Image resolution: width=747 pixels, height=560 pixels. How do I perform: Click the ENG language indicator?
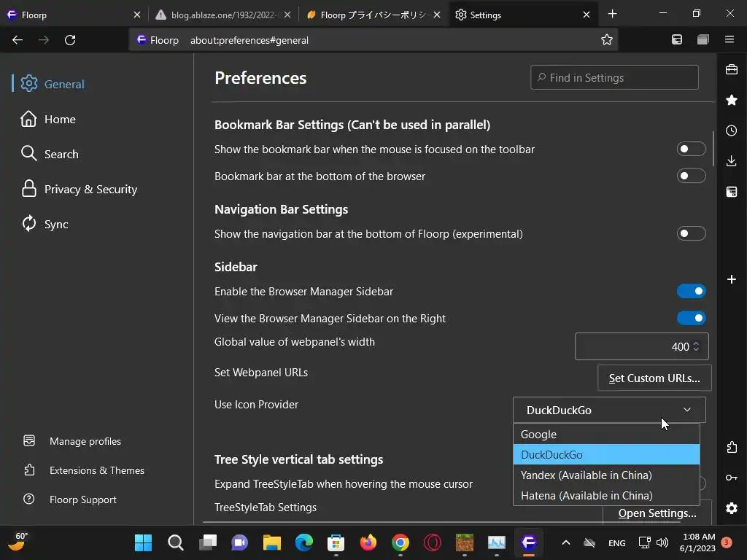click(x=617, y=542)
